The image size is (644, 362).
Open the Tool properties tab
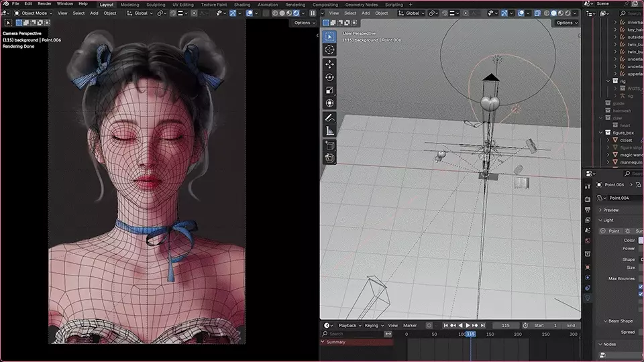(x=588, y=186)
